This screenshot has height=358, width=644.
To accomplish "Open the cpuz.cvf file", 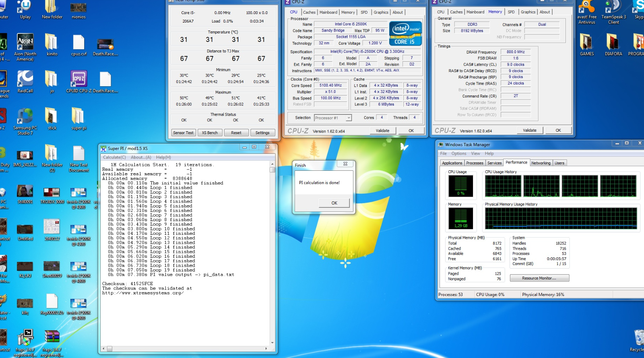I will [78, 45].
